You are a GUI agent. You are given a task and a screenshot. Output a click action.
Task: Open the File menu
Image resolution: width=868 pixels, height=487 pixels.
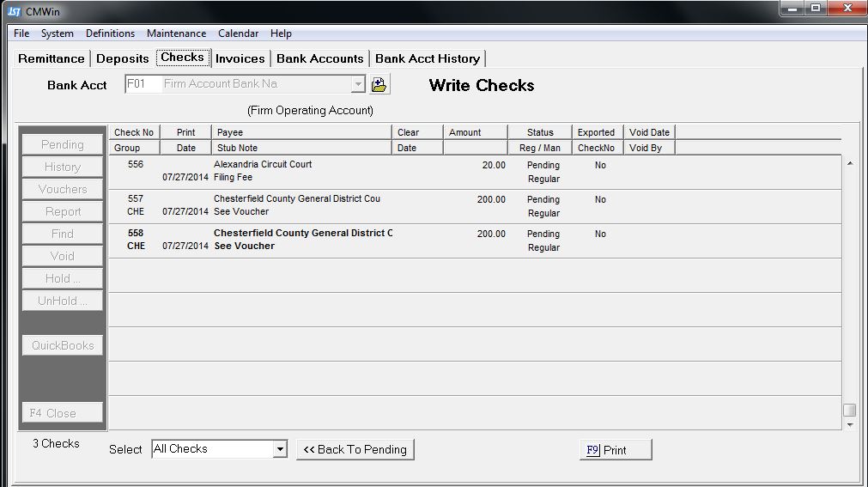pos(21,33)
